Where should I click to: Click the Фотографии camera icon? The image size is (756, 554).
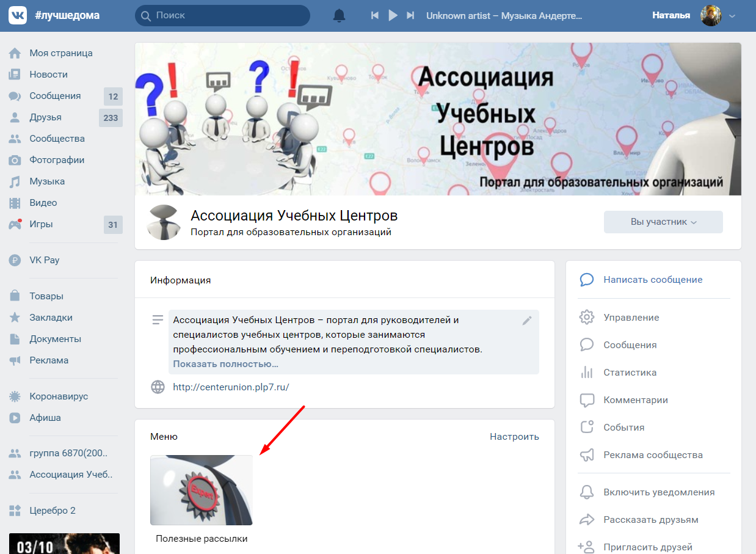coord(15,160)
